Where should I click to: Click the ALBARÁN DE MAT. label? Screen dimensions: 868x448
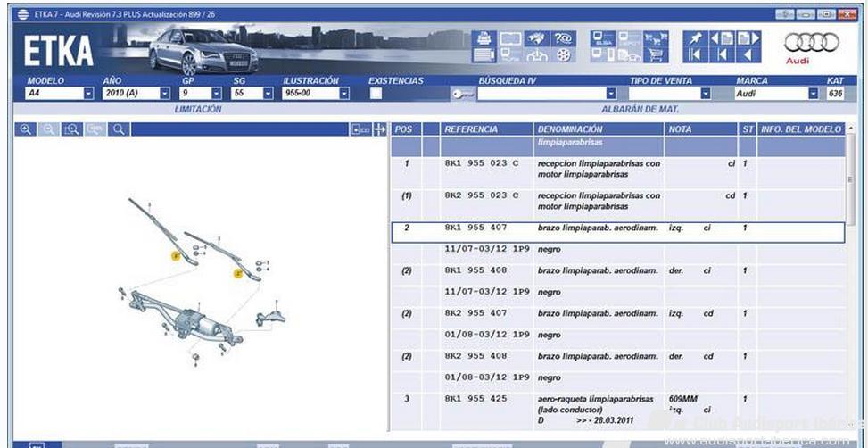[x=640, y=109]
